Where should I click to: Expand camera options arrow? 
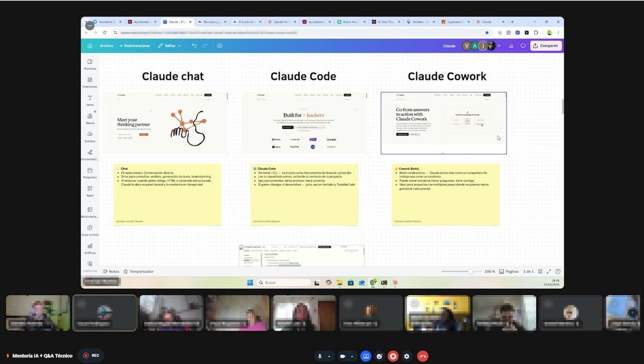point(352,356)
